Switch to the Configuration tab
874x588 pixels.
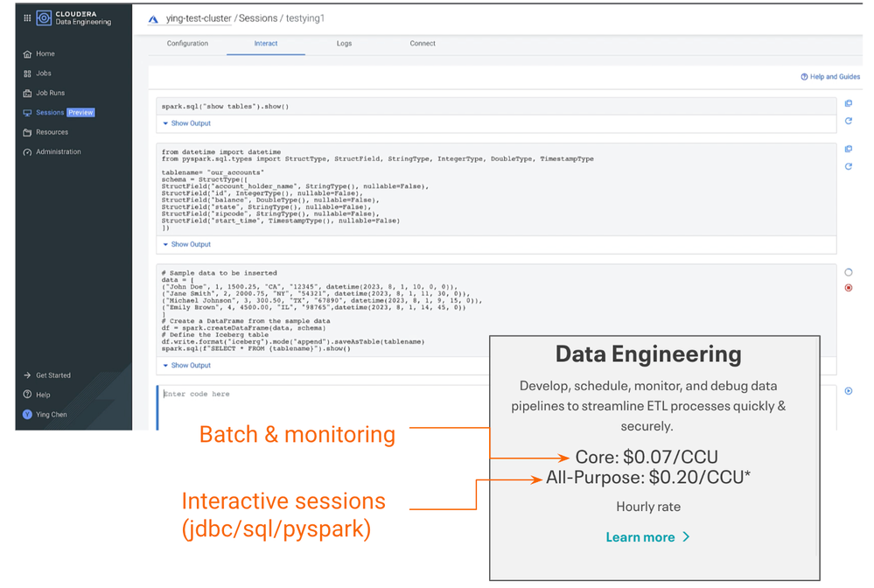[x=187, y=44]
